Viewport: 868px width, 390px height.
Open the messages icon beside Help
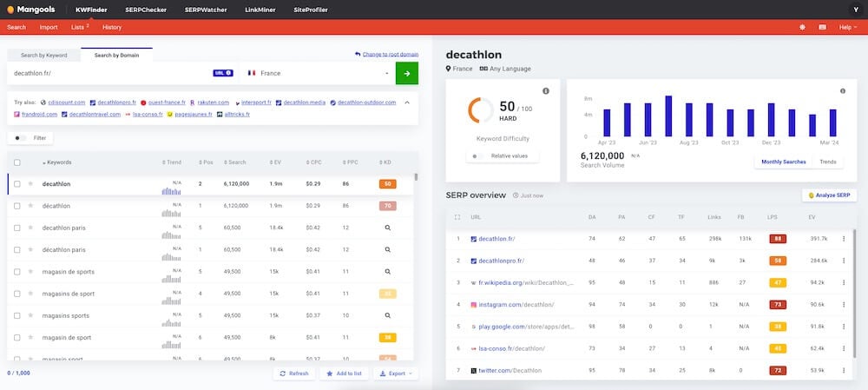[823, 27]
